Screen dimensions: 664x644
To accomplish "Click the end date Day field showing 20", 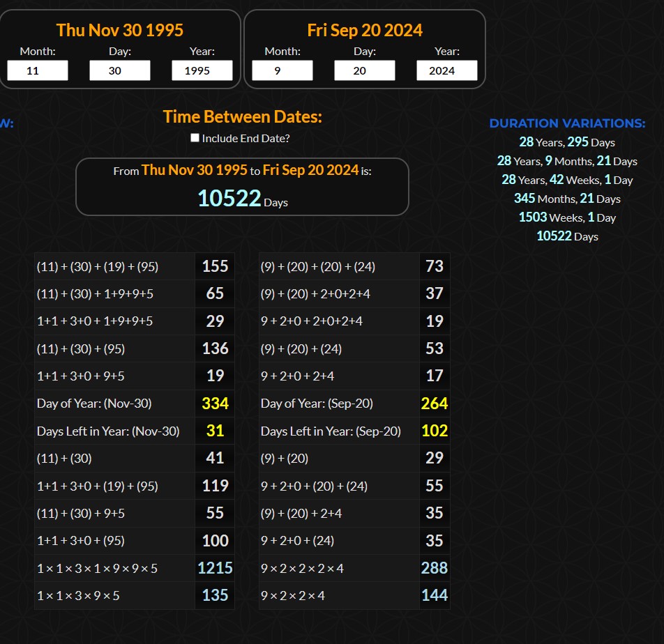I will (364, 70).
